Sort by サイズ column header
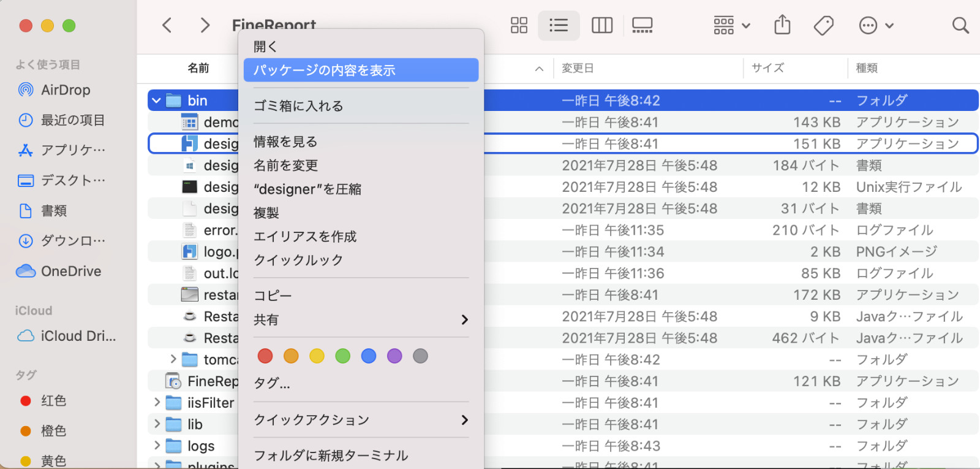 pyautogui.click(x=768, y=68)
